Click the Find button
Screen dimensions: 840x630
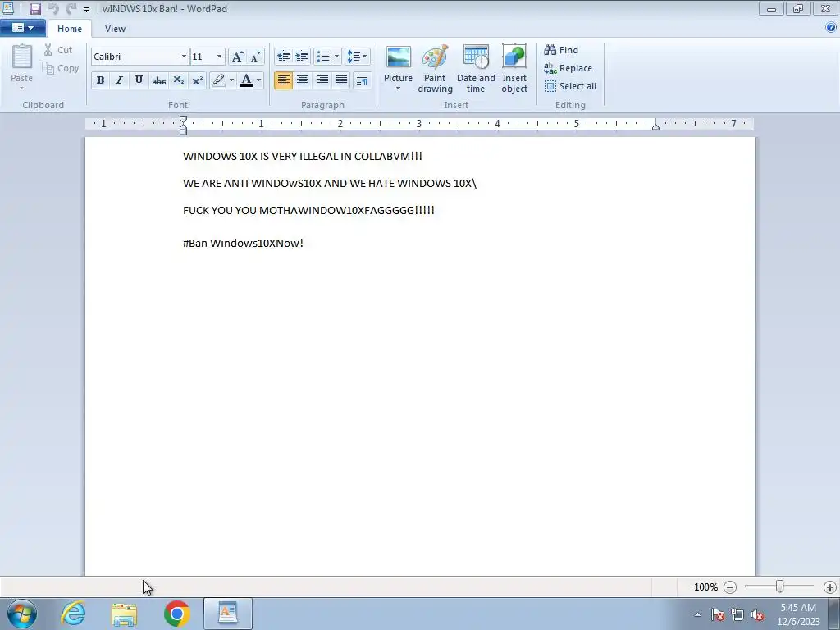click(x=561, y=50)
